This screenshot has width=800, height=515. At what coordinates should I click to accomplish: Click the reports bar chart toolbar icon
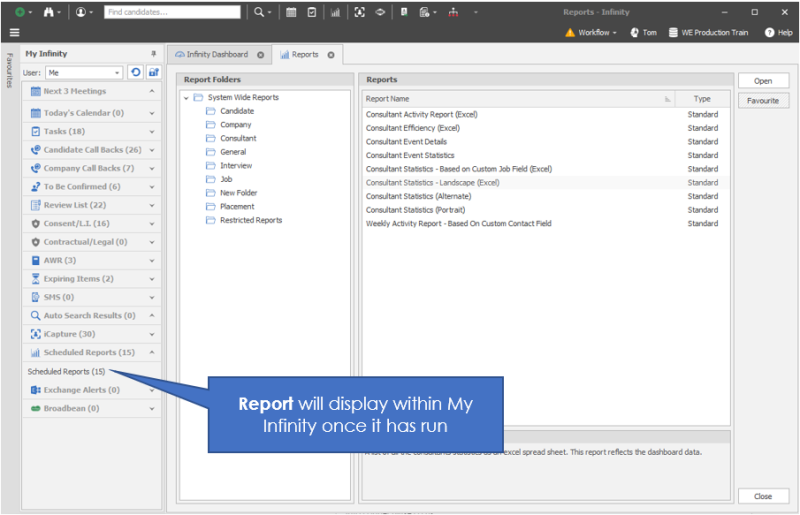(334, 12)
